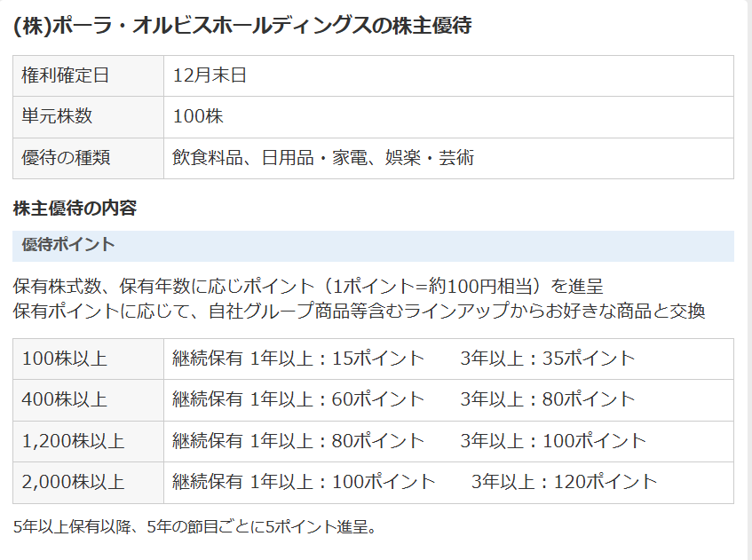This screenshot has width=752, height=560.
Task: Click the 5年以上保有以降 footnote text
Action: point(195,526)
